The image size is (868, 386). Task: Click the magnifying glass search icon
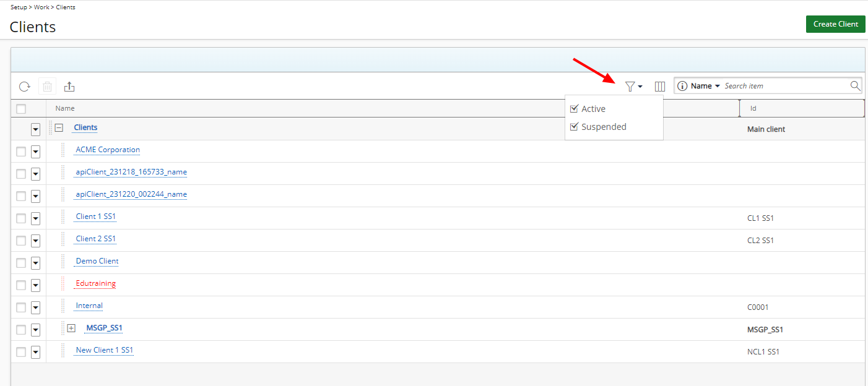[854, 85]
